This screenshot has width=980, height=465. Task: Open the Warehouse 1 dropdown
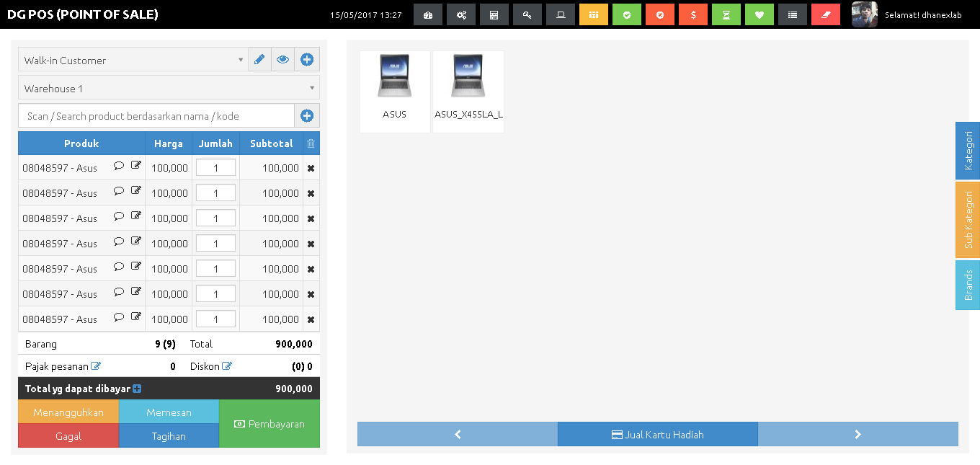[x=169, y=88]
